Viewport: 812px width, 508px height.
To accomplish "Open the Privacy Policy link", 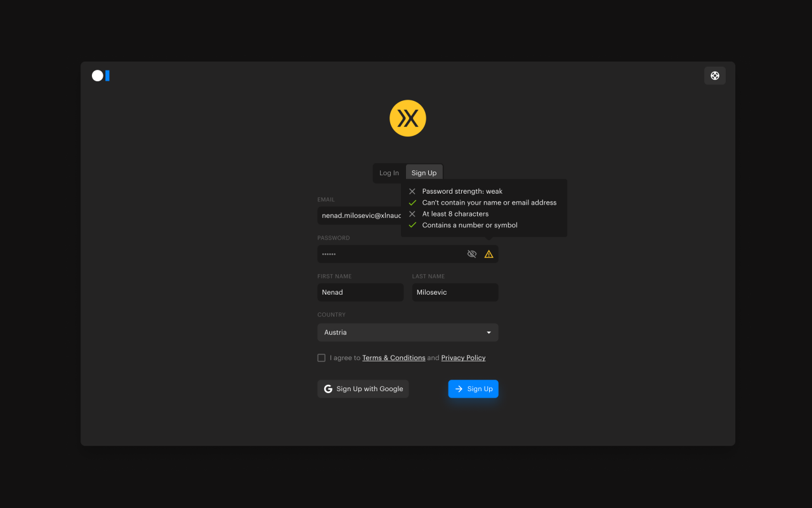I will pyautogui.click(x=463, y=358).
